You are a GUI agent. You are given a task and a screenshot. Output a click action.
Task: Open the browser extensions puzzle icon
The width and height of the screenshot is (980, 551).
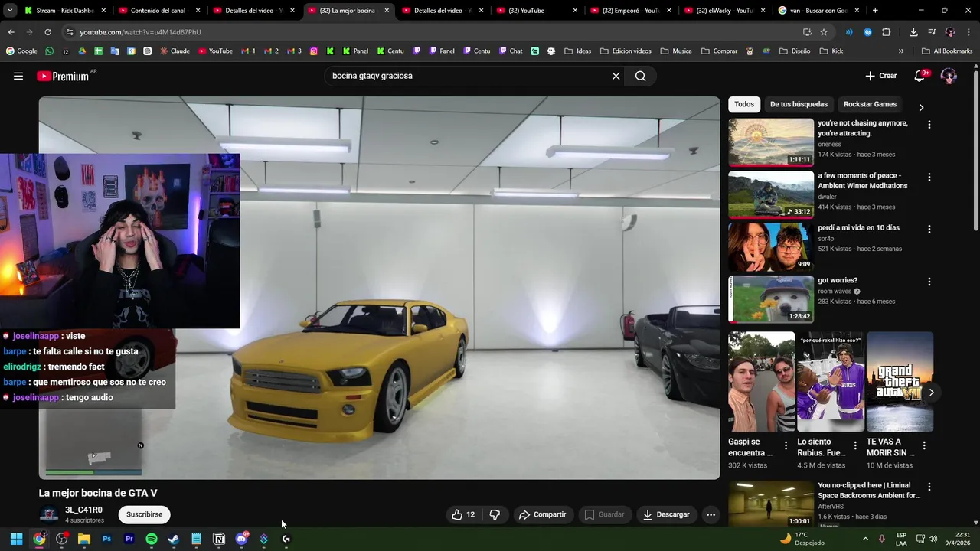pos(887,32)
